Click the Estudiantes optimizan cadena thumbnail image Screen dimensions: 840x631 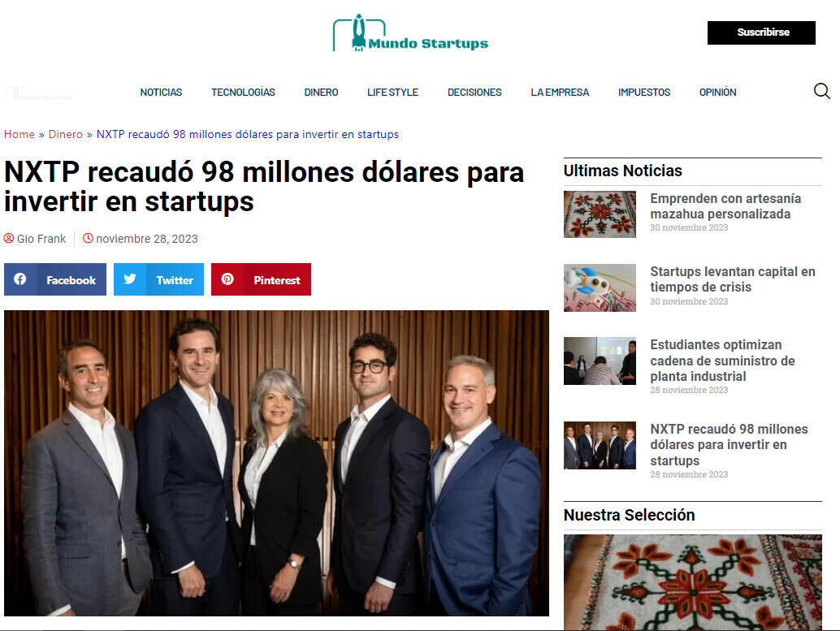pos(600,361)
